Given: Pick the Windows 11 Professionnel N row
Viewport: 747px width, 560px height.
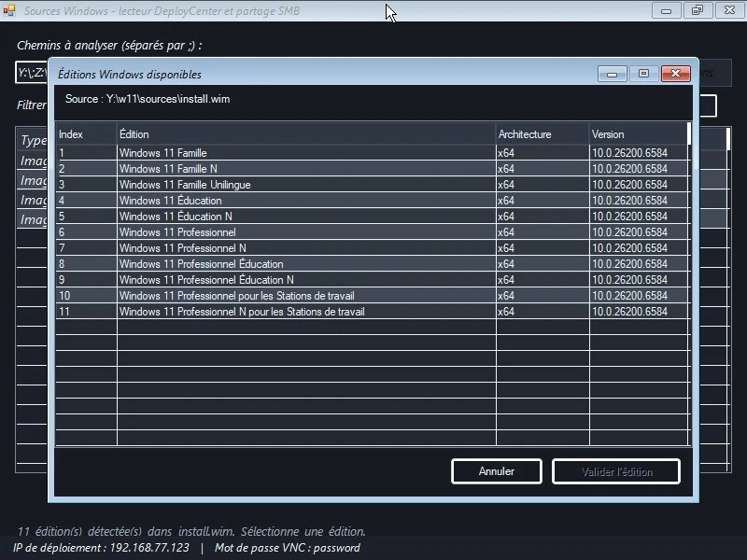Looking at the screenshot, I should coord(372,248).
